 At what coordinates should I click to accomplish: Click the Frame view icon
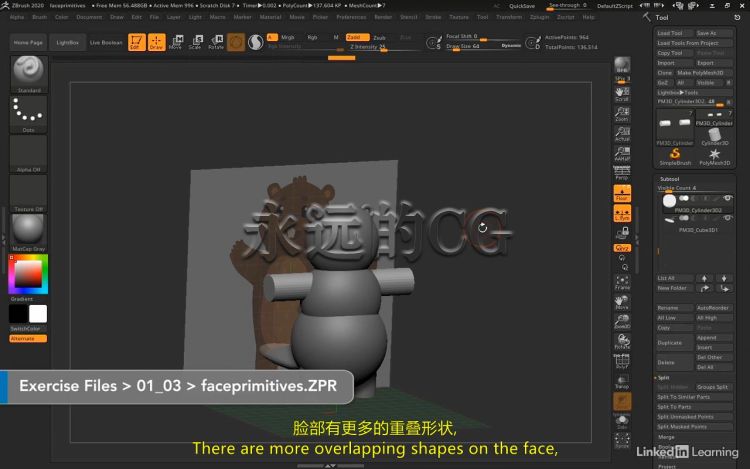point(622,283)
